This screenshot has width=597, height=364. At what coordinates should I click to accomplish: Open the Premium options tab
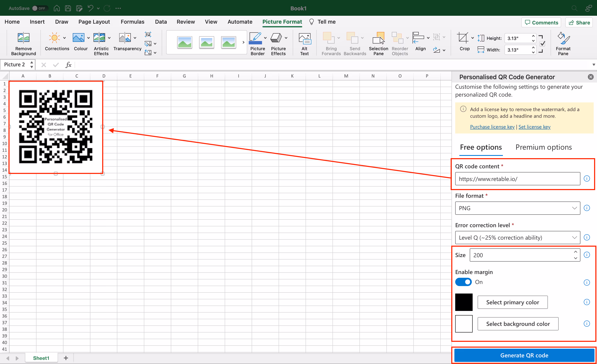tap(544, 147)
